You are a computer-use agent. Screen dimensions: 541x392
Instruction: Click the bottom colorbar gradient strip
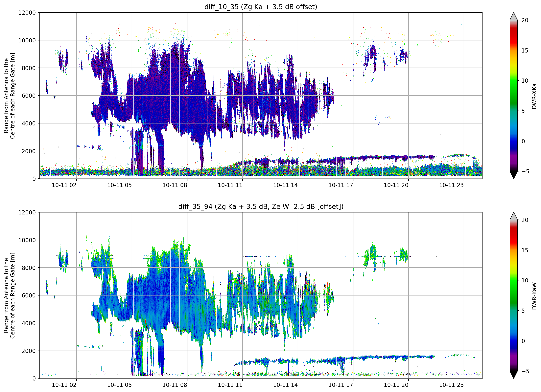[514, 295]
